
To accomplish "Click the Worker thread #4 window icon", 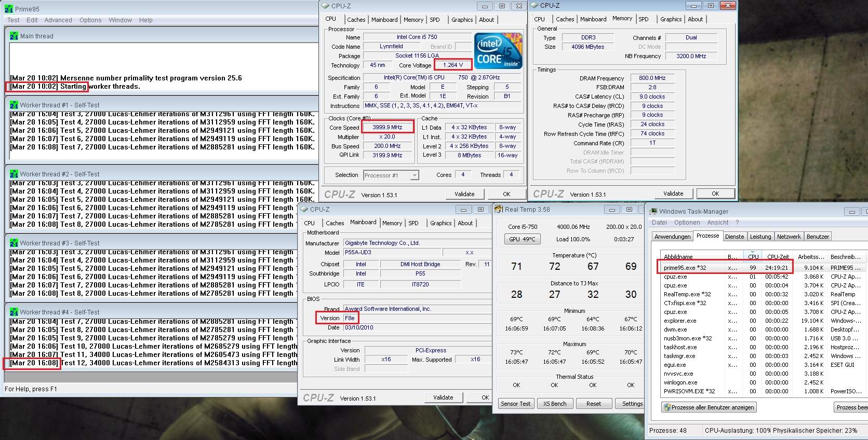I will point(14,312).
